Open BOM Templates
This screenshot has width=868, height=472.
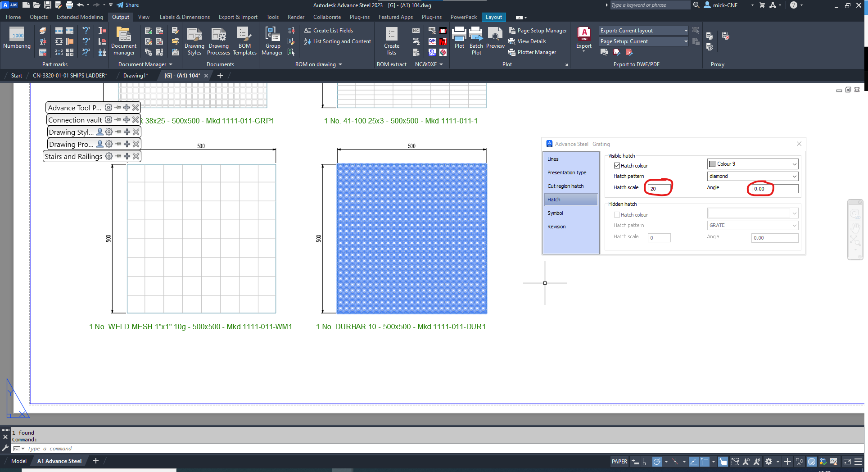[x=244, y=40]
